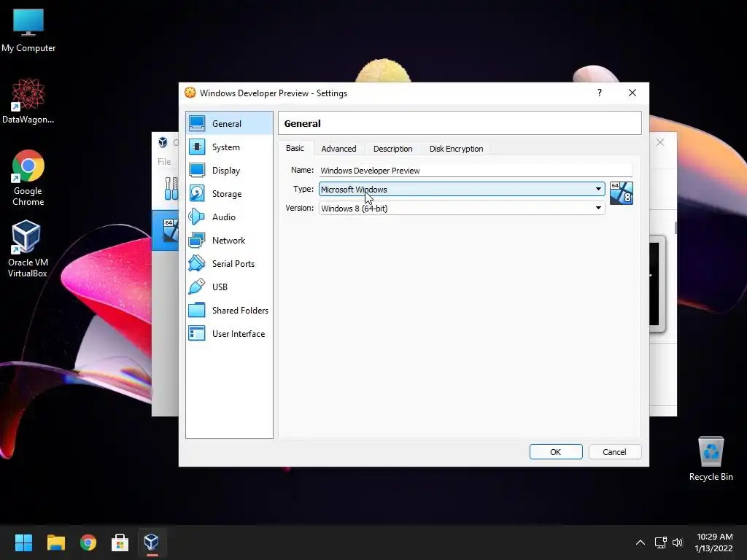Image resolution: width=747 pixels, height=560 pixels.
Task: Open the Windows Start button
Action: tap(23, 542)
